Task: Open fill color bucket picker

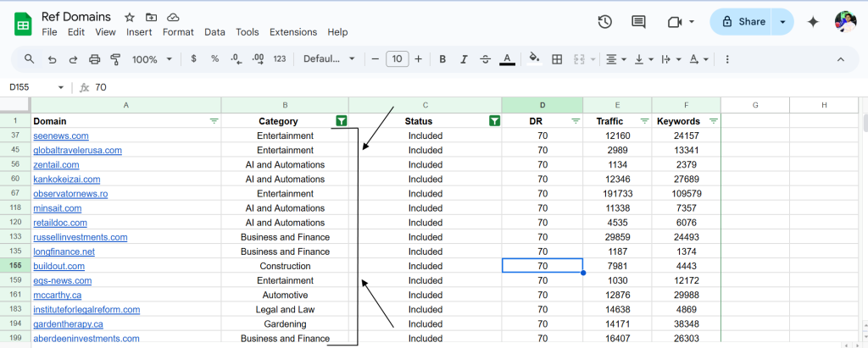Action: pos(534,58)
